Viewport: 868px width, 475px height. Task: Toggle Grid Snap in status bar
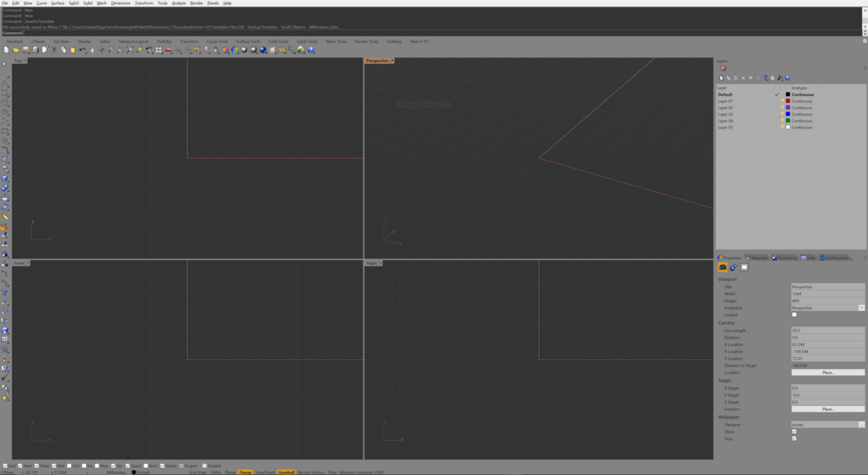(x=197, y=472)
